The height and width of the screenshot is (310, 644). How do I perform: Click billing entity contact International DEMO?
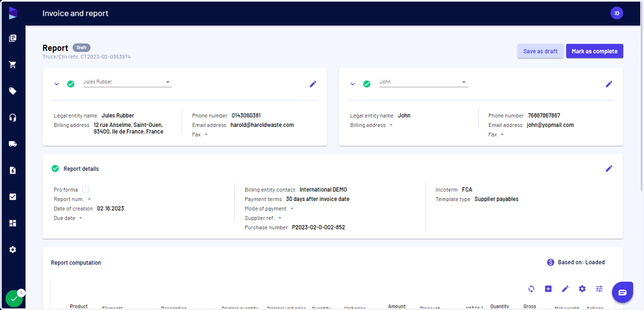323,190
